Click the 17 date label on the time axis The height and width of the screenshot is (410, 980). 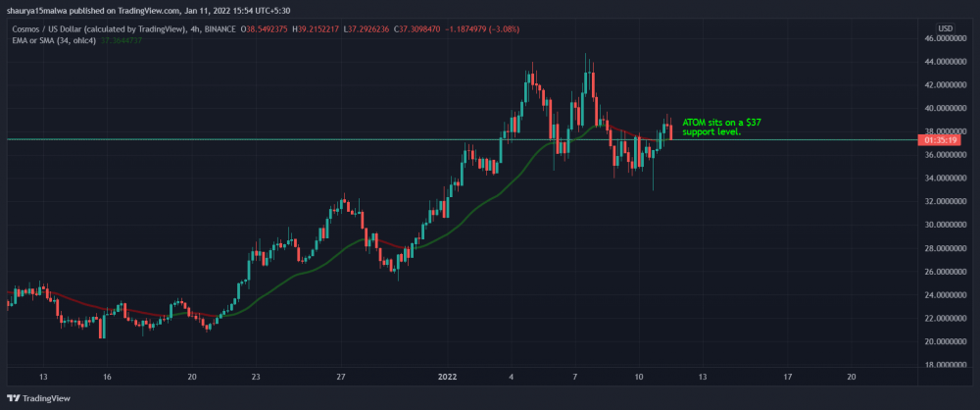788,377
